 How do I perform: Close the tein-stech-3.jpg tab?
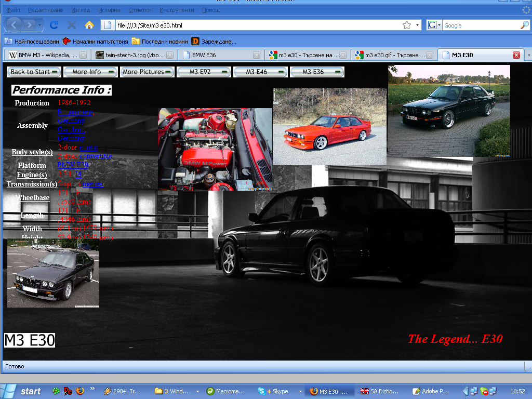[x=170, y=55]
